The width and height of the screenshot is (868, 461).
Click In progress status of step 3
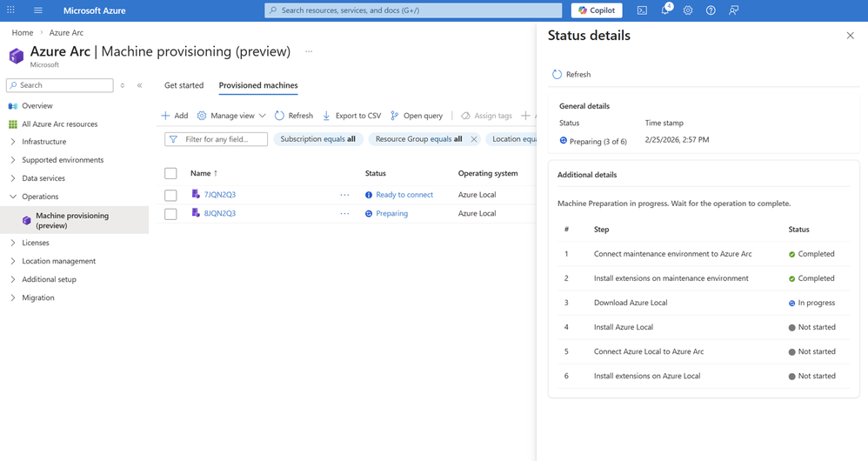click(x=817, y=303)
